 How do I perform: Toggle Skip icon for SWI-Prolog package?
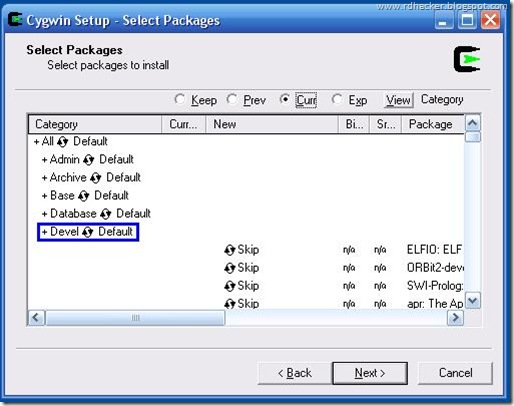point(230,286)
